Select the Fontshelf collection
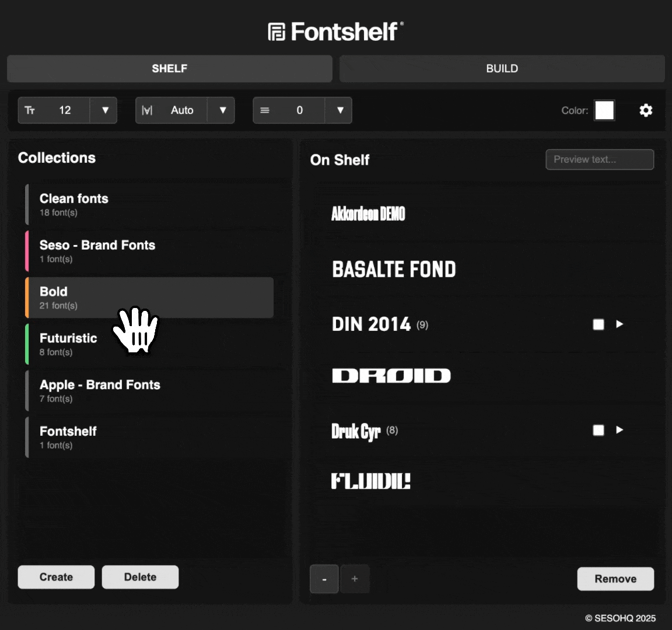 [149, 437]
